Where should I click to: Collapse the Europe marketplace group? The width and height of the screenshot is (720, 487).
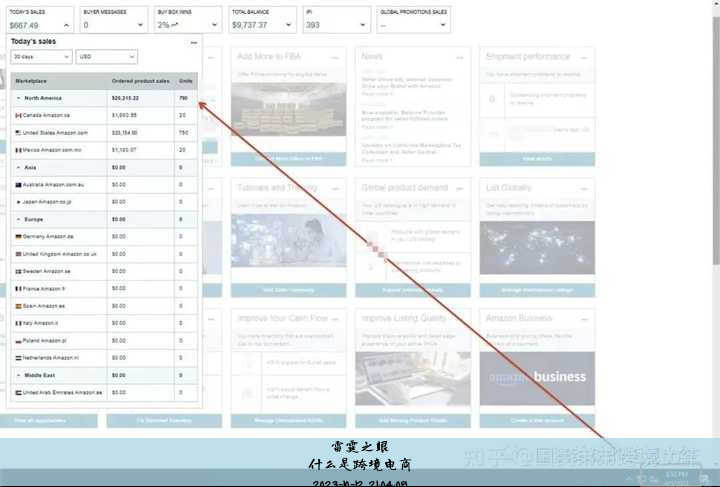tap(19, 219)
